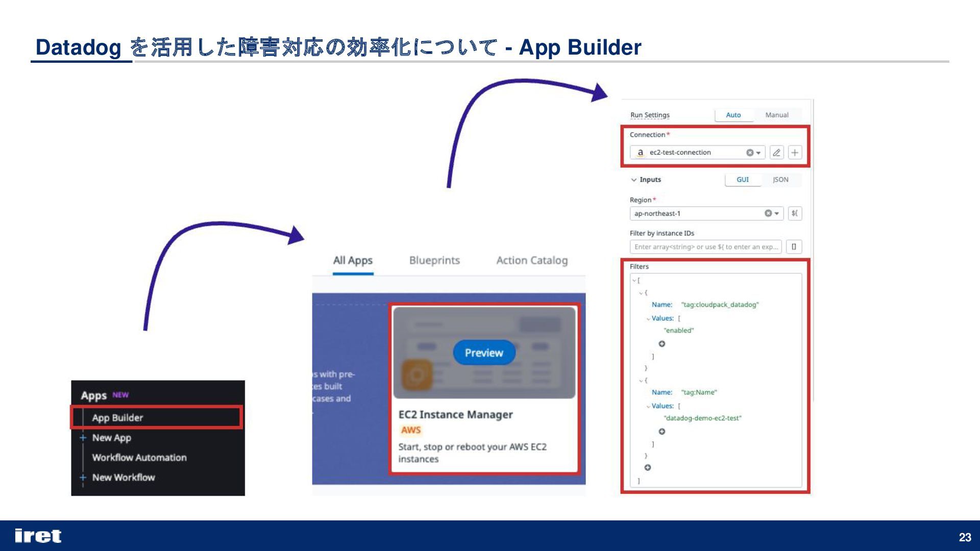
Task: Open EC2 Instance Manager blueprint title
Action: pos(455,415)
